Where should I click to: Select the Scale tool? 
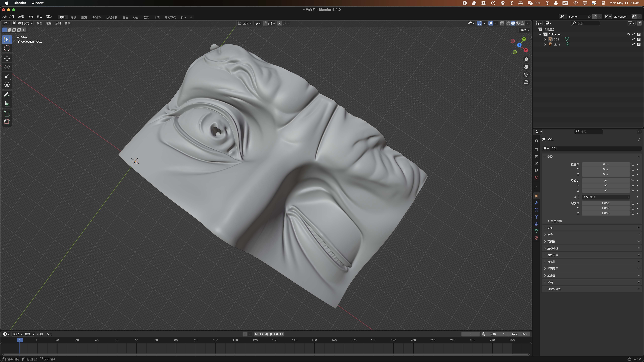pyautogui.click(x=7, y=76)
